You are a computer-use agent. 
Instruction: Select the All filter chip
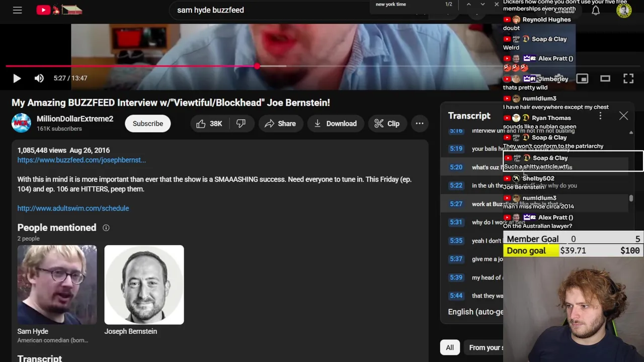click(x=450, y=347)
